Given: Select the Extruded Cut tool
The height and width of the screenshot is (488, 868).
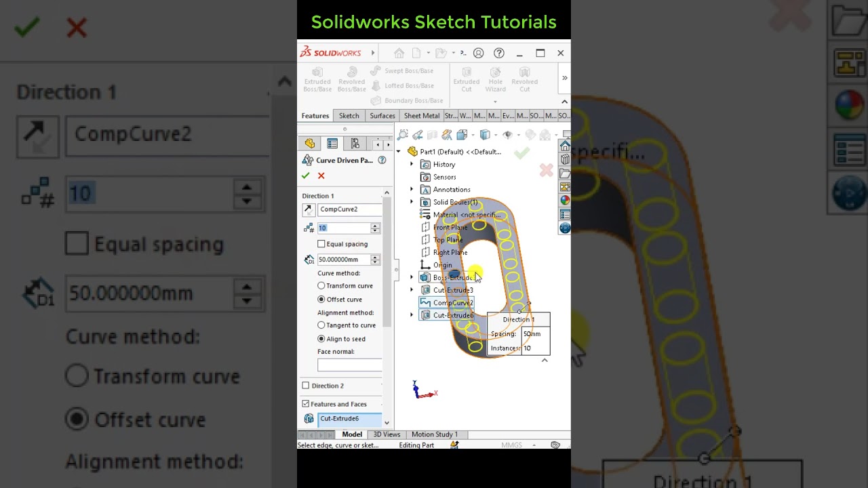Looking at the screenshot, I should (x=467, y=79).
